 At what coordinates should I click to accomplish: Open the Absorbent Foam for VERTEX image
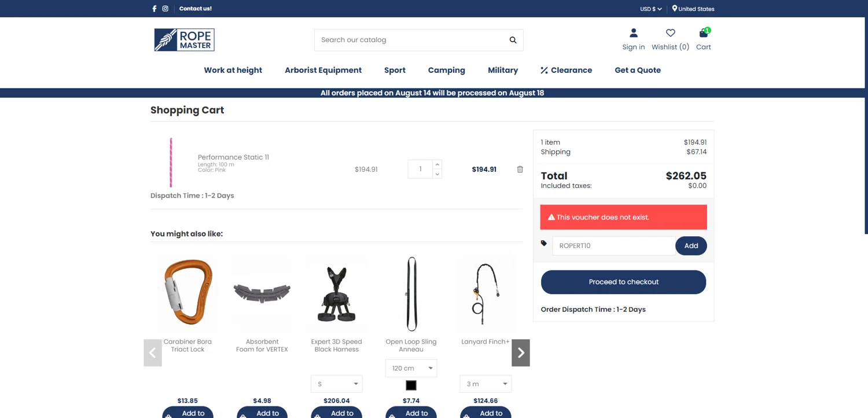(x=262, y=293)
